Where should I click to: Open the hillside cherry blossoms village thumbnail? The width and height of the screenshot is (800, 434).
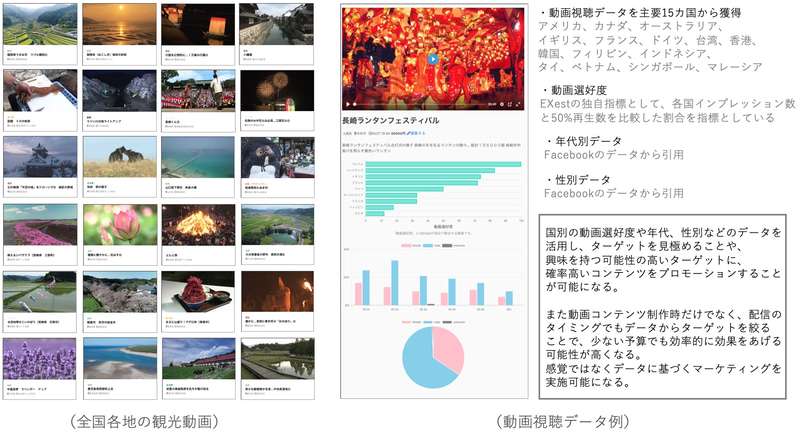point(120,292)
